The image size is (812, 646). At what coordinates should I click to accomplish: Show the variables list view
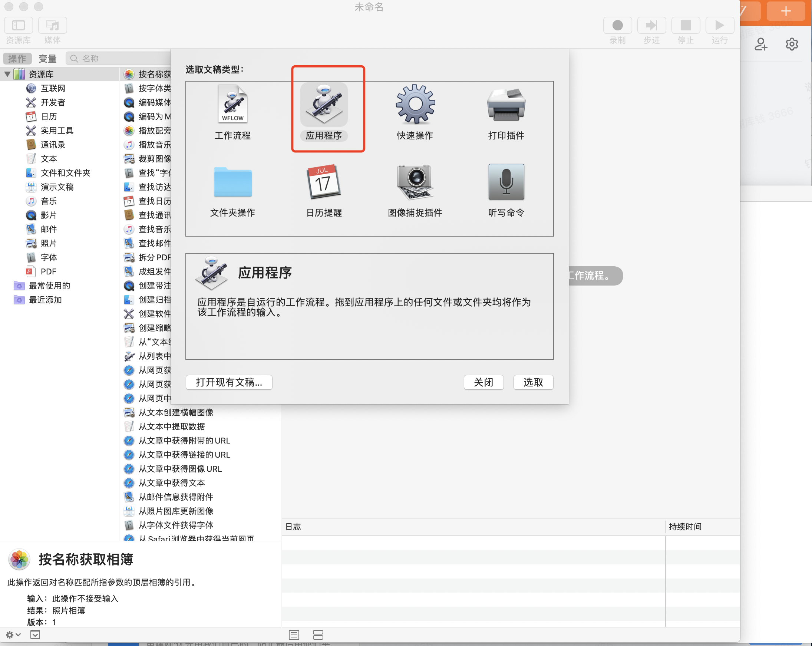[x=318, y=635]
